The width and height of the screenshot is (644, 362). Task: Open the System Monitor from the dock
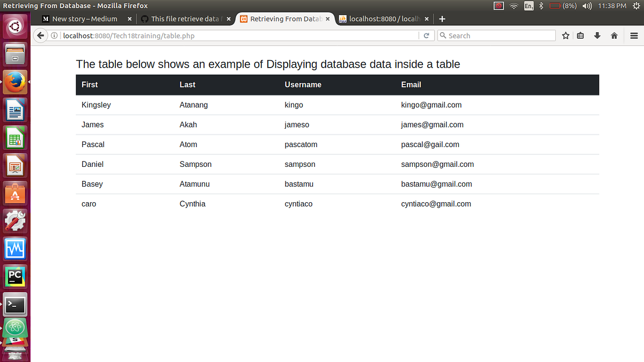[x=14, y=248]
